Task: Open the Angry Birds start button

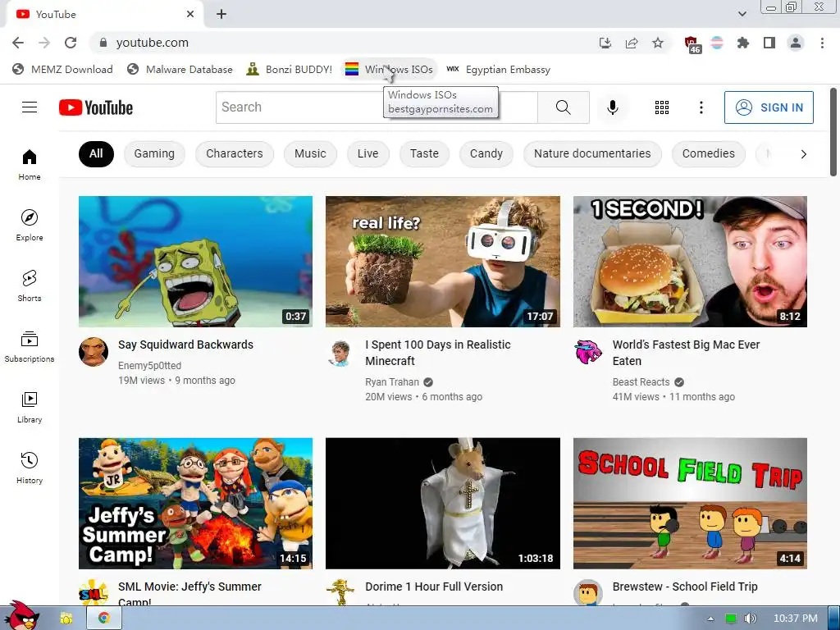Action: pyautogui.click(x=21, y=616)
